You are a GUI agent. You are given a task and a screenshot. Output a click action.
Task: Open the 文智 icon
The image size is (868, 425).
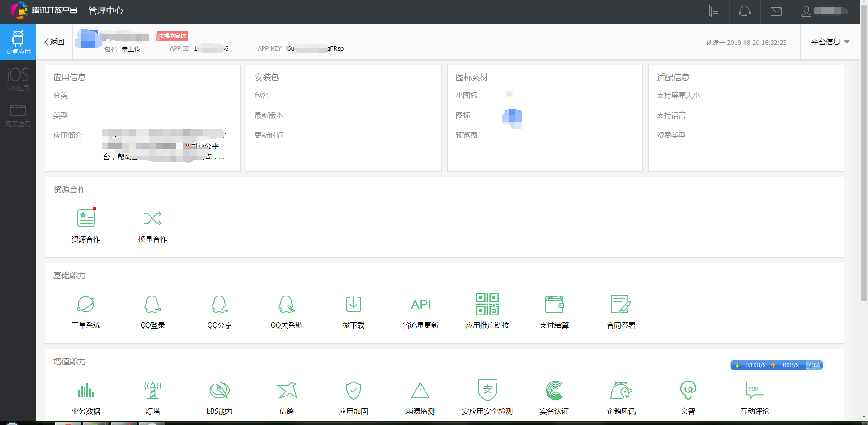[x=688, y=390]
